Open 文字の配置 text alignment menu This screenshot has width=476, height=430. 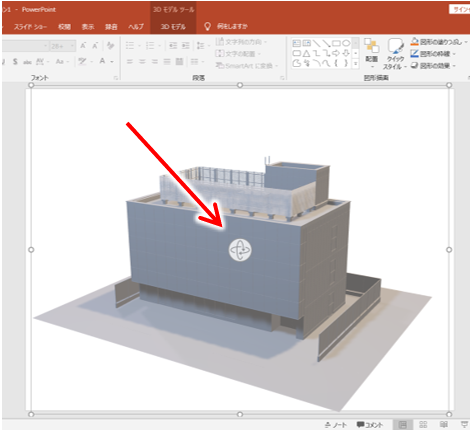[238, 54]
